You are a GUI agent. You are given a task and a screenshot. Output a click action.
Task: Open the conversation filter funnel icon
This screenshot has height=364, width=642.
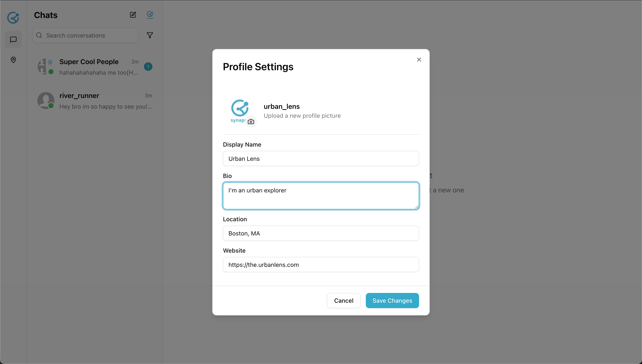point(150,35)
